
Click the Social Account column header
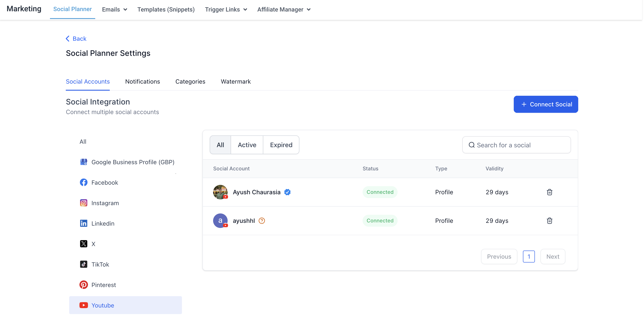[231, 168]
